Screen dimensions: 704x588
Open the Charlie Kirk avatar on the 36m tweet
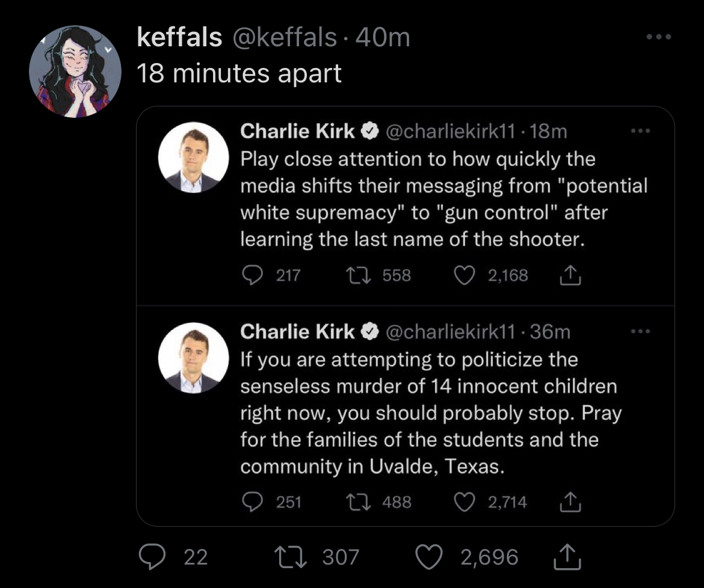point(194,358)
